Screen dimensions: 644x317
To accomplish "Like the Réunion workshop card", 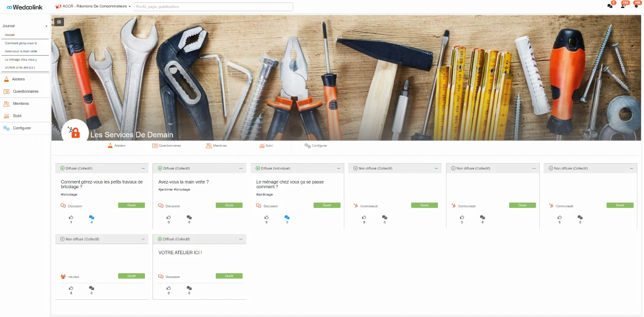I will click(x=71, y=288).
